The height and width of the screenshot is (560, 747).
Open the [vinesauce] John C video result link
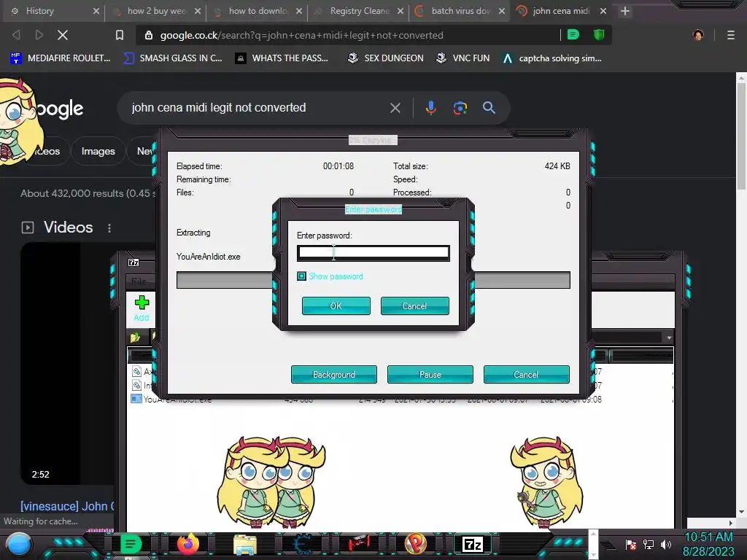point(67,506)
